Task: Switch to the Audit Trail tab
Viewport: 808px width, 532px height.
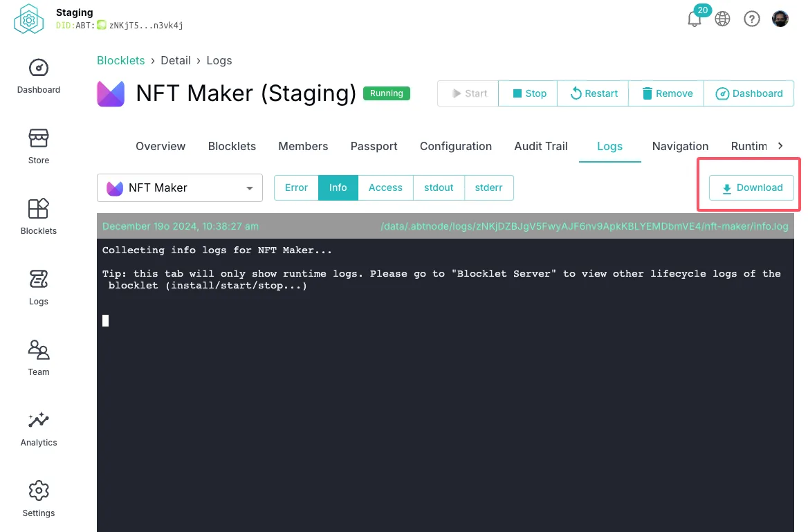Action: tap(541, 147)
